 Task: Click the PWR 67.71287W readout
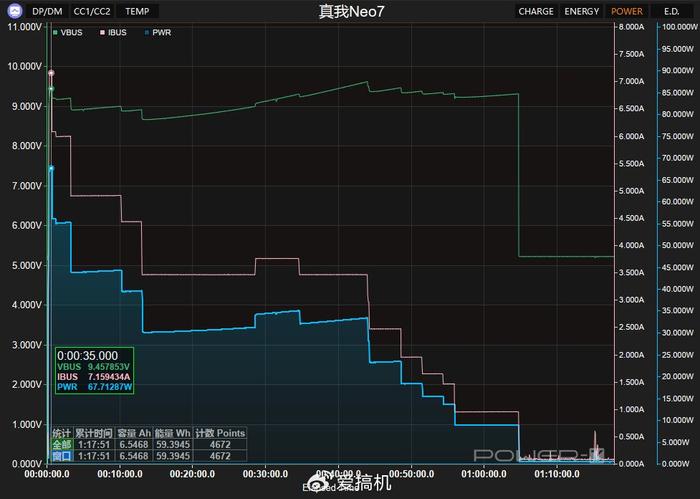pyautogui.click(x=95, y=387)
